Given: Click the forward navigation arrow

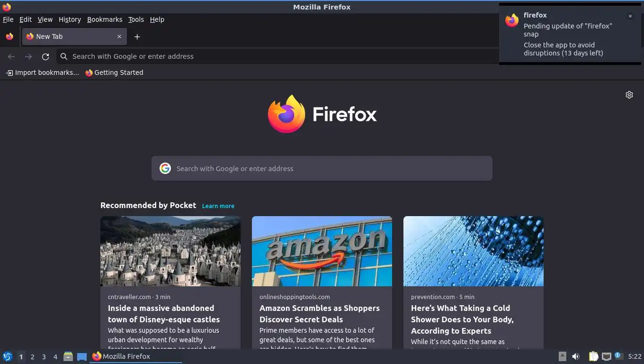Looking at the screenshot, I should [x=28, y=56].
